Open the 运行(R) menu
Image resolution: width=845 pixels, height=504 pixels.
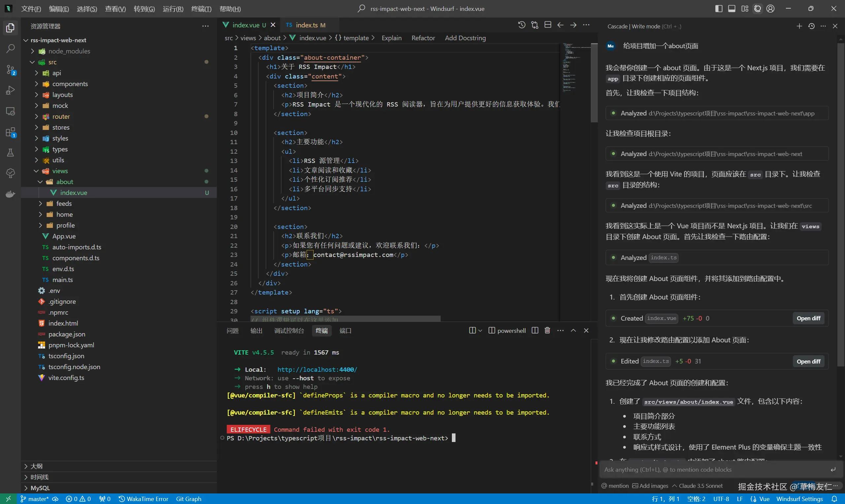[x=173, y=9]
